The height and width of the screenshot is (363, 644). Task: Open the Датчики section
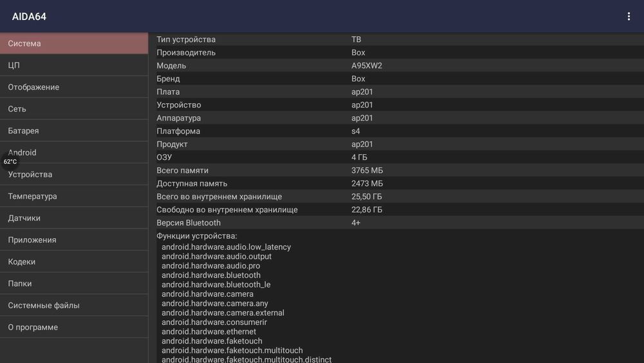tap(74, 217)
